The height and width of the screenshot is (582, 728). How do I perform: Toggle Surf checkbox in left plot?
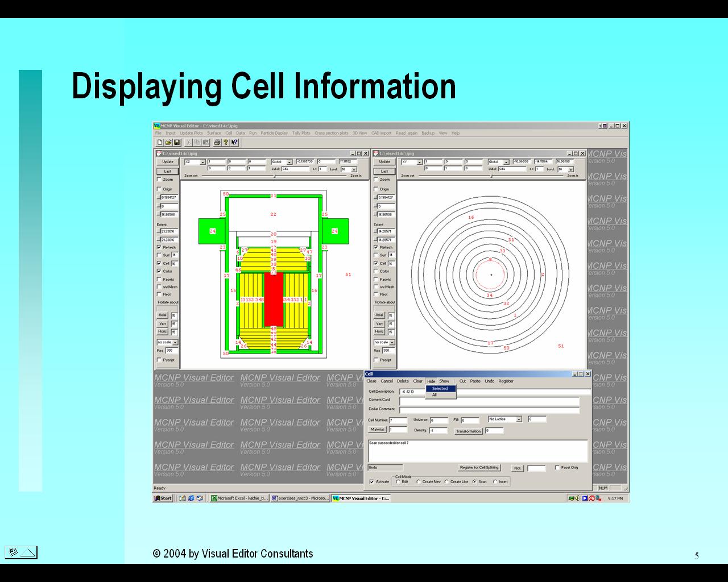(159, 255)
